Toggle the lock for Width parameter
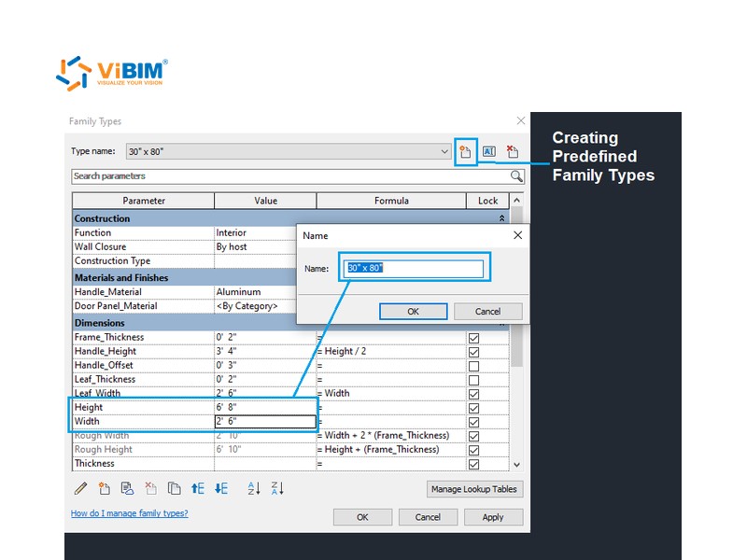The image size is (747, 560). [473, 423]
